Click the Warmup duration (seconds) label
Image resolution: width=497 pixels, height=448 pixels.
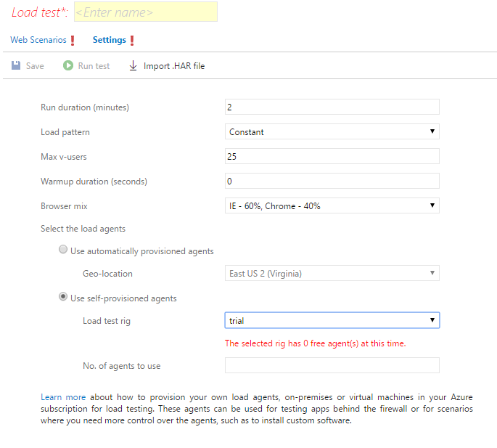[x=94, y=182]
